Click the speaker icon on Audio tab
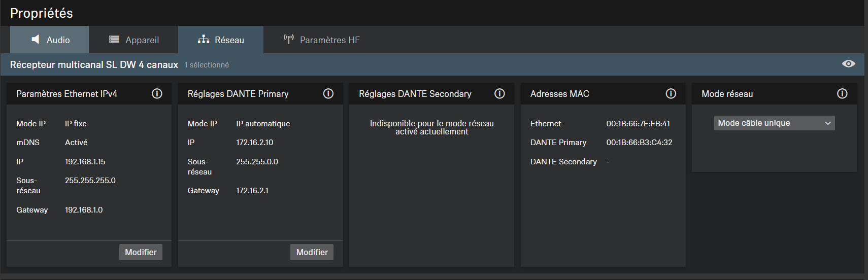 tap(35, 40)
